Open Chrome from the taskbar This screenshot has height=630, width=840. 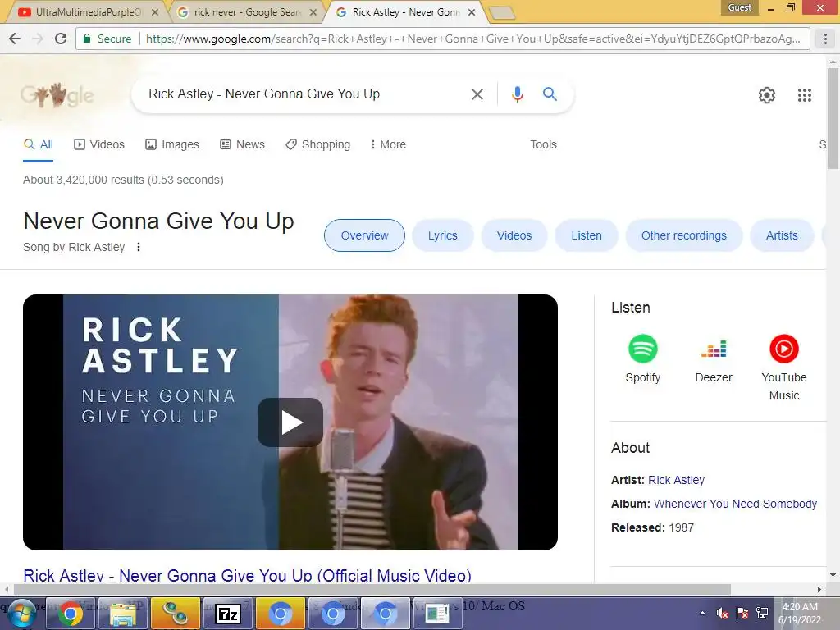71,614
